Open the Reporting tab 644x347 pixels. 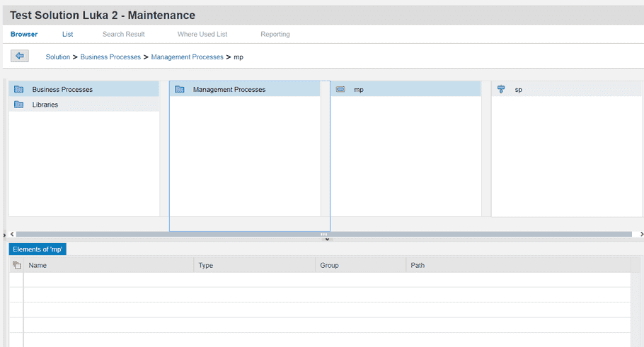point(275,34)
